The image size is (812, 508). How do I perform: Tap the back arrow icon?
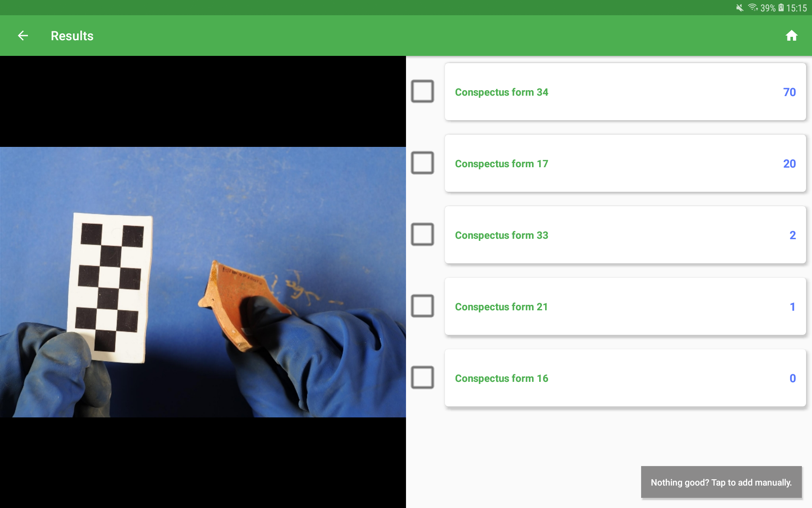(23, 36)
